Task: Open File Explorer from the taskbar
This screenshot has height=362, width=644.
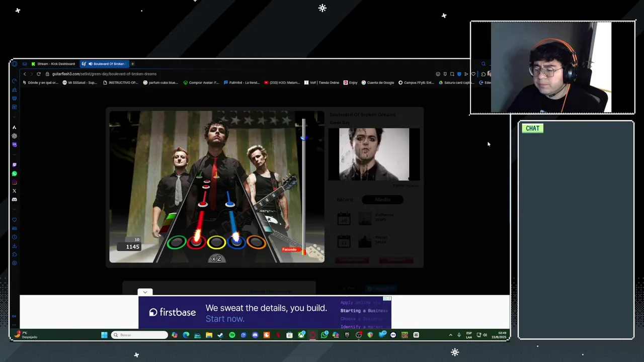Action: coord(209,335)
